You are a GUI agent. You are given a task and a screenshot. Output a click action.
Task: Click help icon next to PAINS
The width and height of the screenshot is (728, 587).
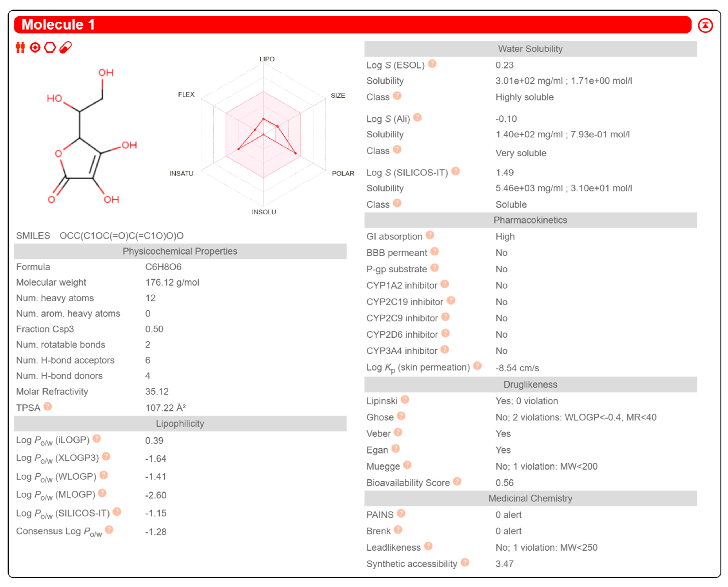tap(401, 513)
